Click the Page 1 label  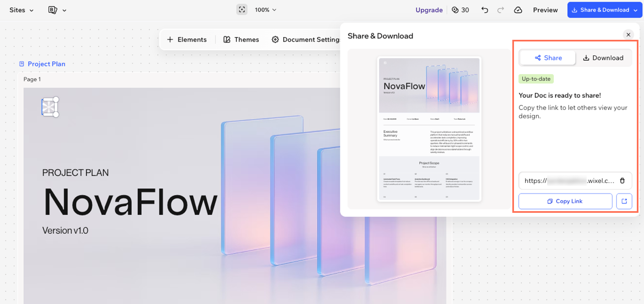click(32, 79)
